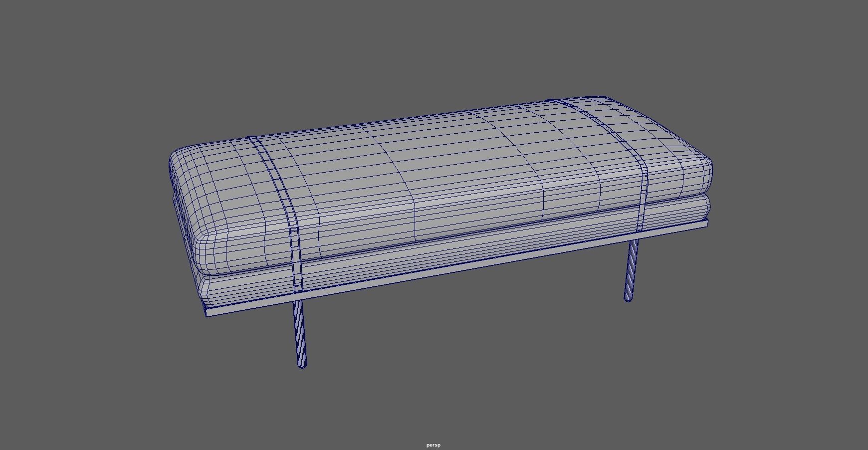Select the flat metal frame rail

tap(456, 269)
